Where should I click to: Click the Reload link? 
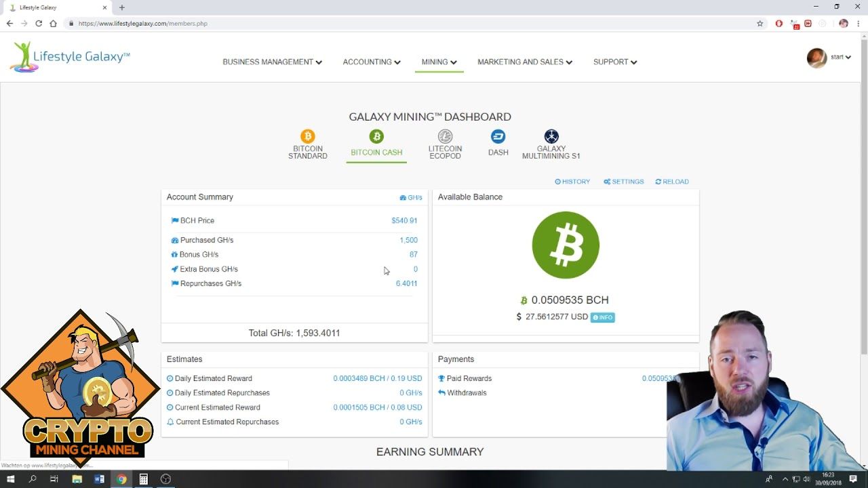click(x=672, y=182)
